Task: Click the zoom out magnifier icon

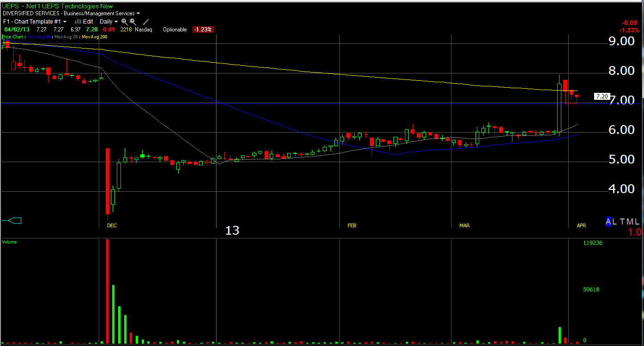Action: click(x=133, y=22)
